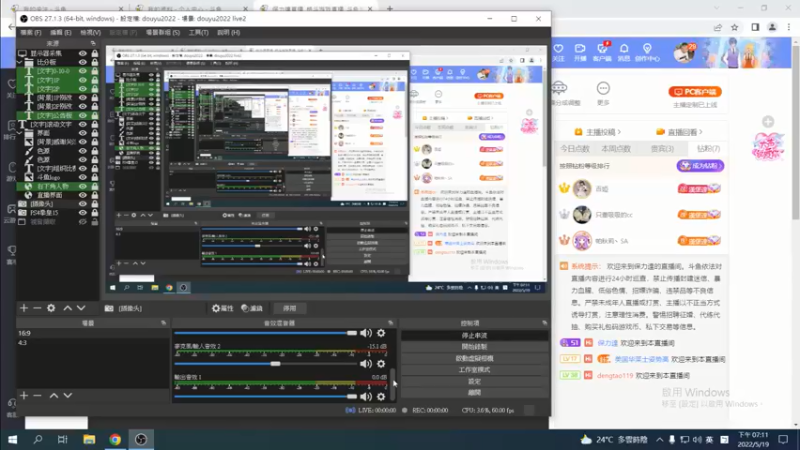Image resolution: width=800 pixels, height=450 pixels.
Task: Move scene up in Scenes panel
Action: (54, 395)
